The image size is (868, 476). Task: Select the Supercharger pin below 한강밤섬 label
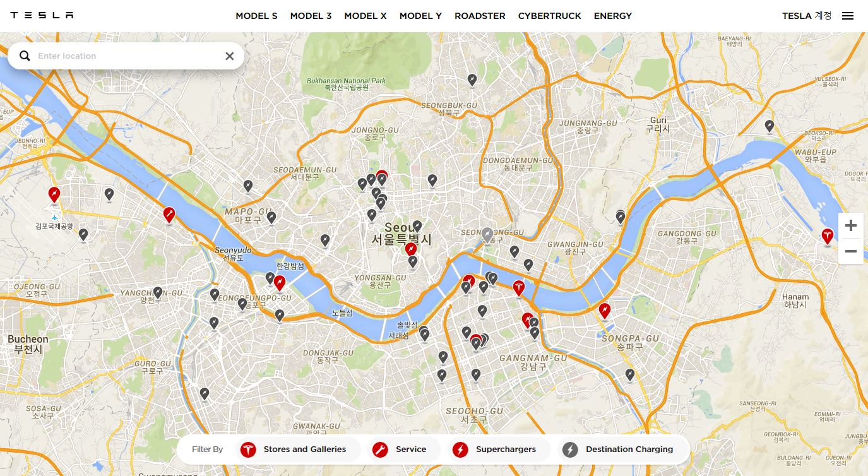coord(280,283)
